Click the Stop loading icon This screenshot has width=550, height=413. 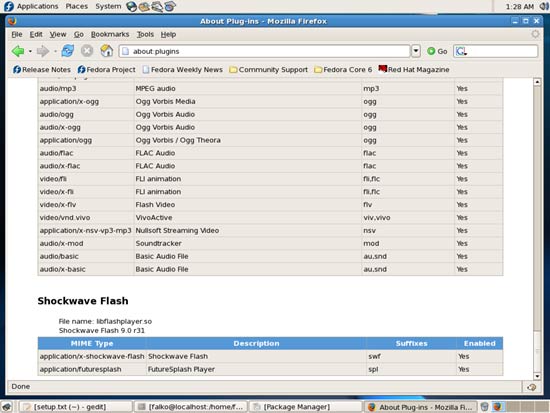[87, 51]
